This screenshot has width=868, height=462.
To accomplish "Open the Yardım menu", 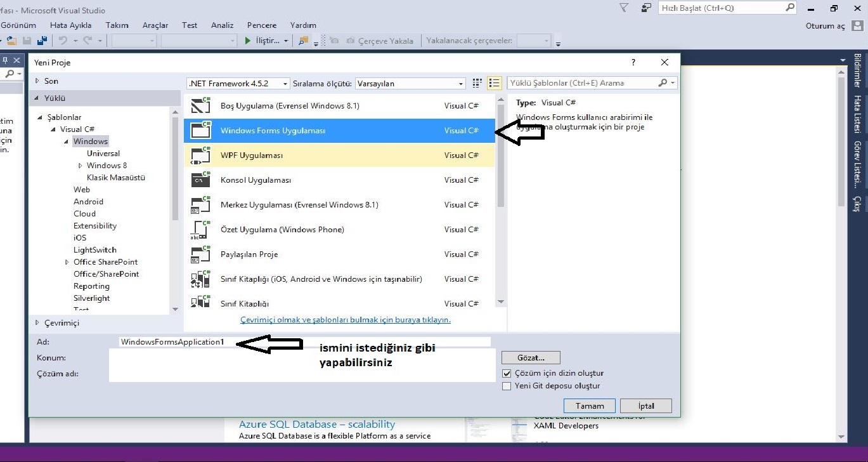I will pyautogui.click(x=303, y=25).
